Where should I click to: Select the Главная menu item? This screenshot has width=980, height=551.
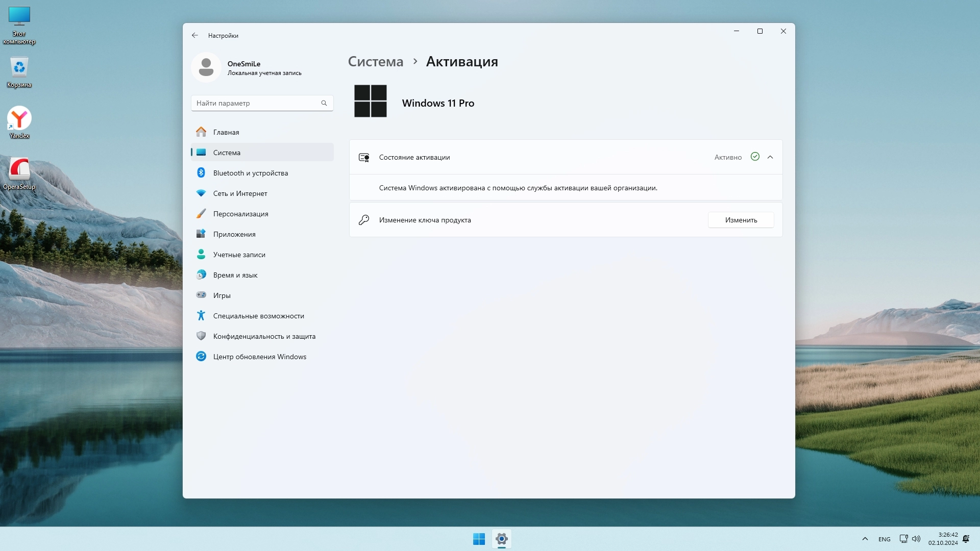coord(226,132)
